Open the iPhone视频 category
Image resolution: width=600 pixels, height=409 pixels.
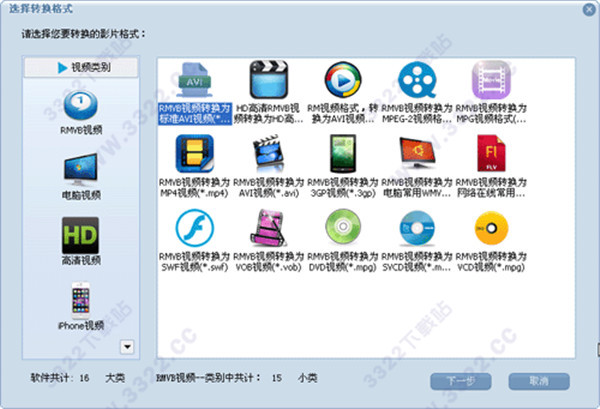(81, 306)
